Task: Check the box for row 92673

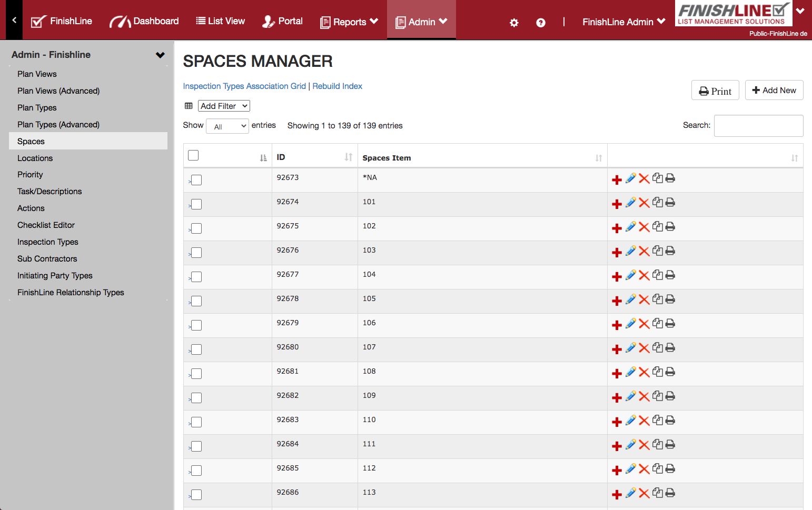Action: 196,180
